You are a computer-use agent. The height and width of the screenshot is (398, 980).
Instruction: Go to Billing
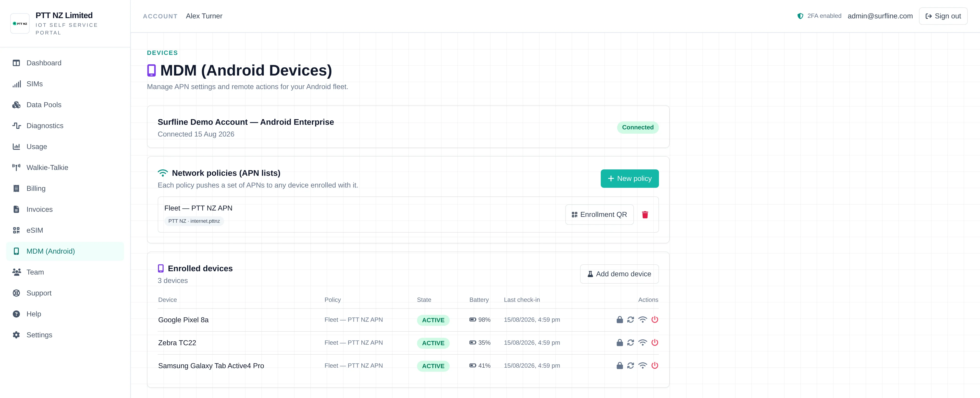[x=65, y=188]
